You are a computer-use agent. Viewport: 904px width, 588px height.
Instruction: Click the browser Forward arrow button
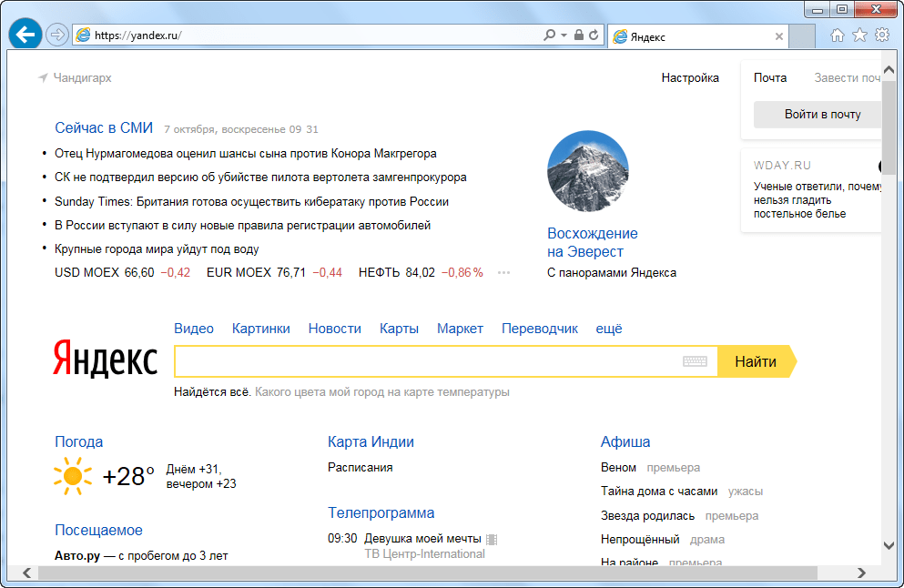coord(57,35)
